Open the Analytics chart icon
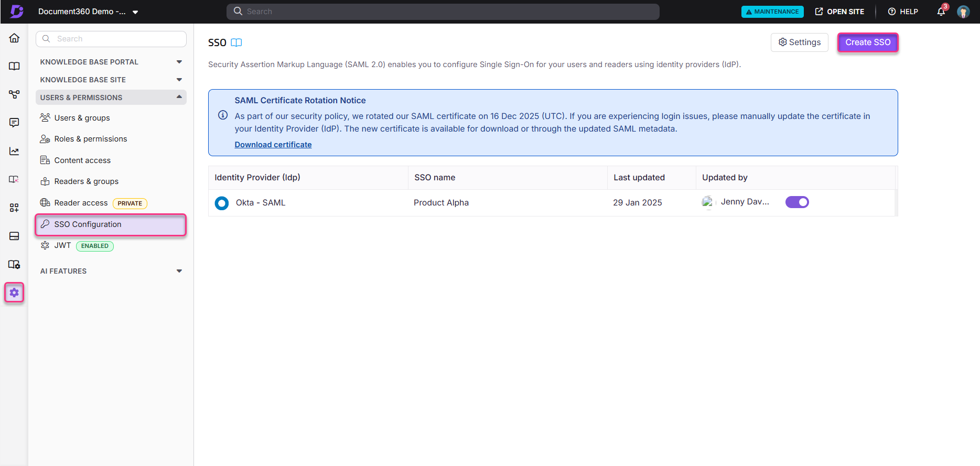Screen dimensions: 980x466 (x=14, y=151)
